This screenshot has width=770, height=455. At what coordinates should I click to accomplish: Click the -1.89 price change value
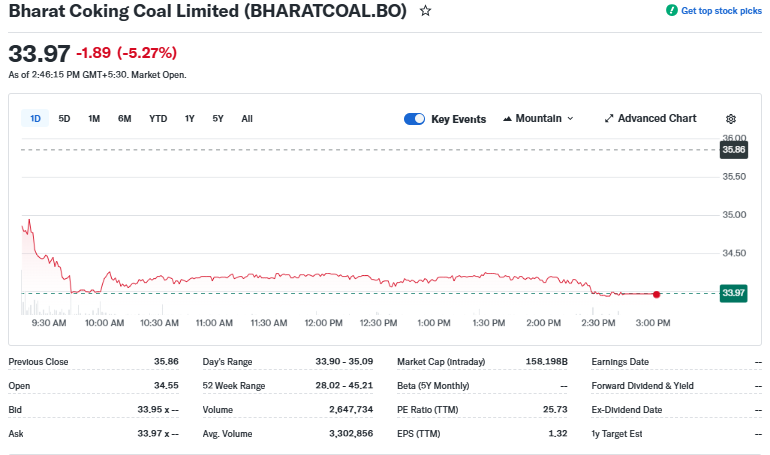pos(93,53)
